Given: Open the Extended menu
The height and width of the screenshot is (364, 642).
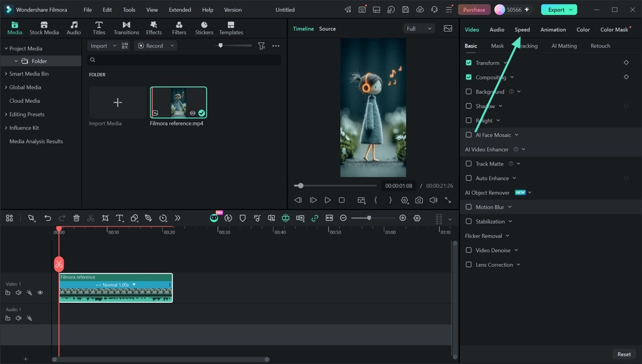Looking at the screenshot, I should pyautogui.click(x=180, y=10).
